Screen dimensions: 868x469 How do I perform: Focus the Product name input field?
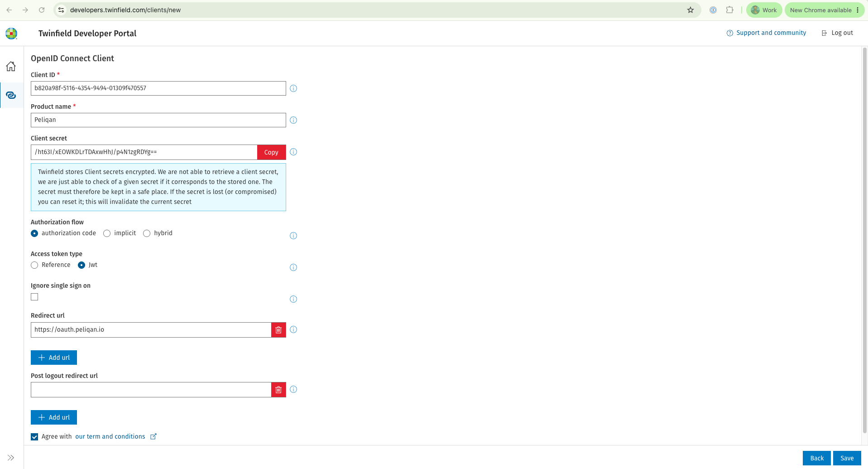click(x=158, y=120)
